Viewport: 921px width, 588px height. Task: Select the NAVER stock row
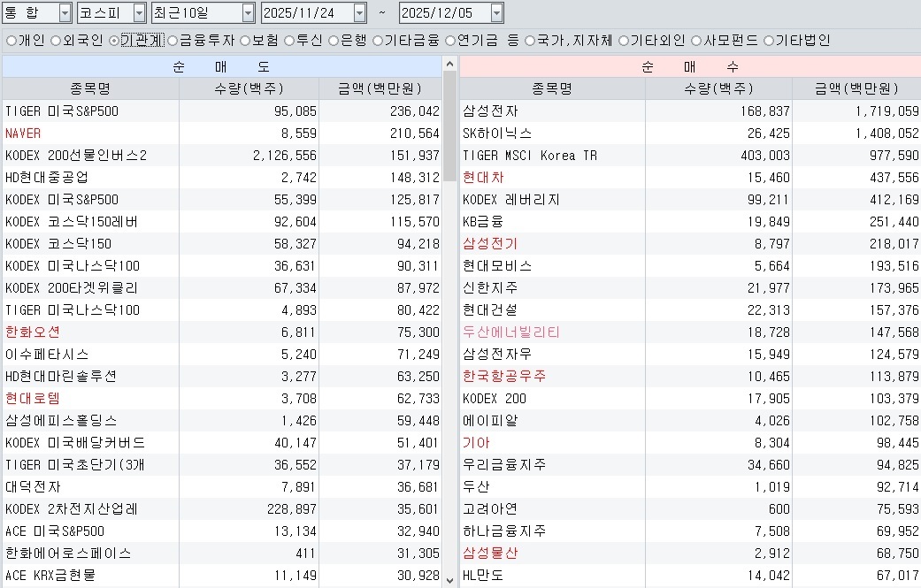pyautogui.click(x=222, y=134)
